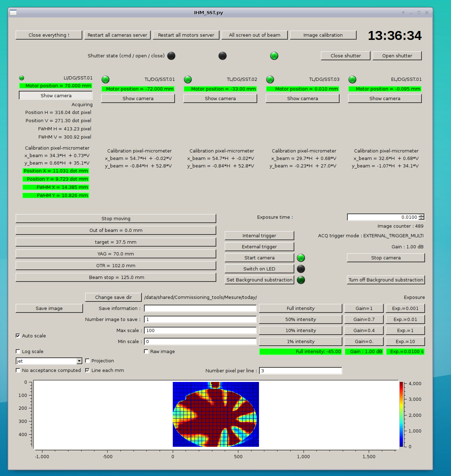Click the green status light for TL/DG/SST.01
Screen dimensions: 451x476
tap(105, 79)
